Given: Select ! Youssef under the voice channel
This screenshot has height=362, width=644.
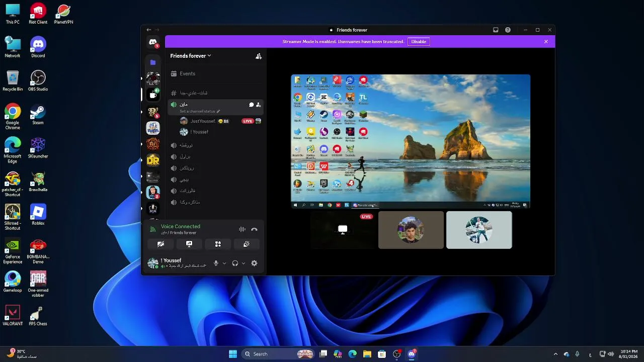Looking at the screenshot, I should [220, 132].
